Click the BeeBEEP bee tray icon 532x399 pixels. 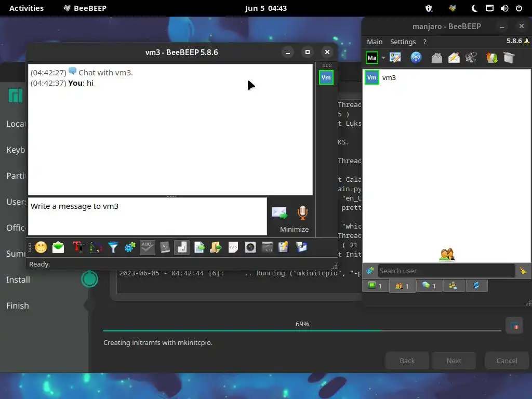coord(453,8)
